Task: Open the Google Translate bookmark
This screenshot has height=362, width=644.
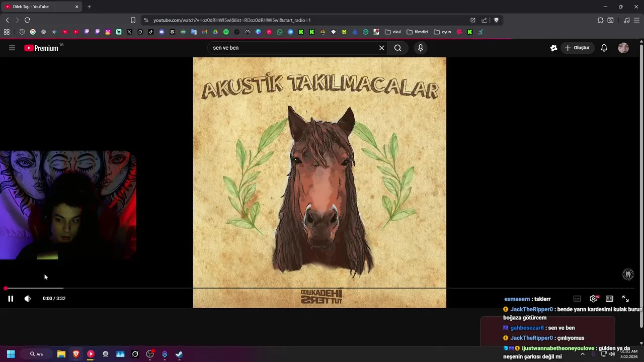Action: tap(194, 32)
